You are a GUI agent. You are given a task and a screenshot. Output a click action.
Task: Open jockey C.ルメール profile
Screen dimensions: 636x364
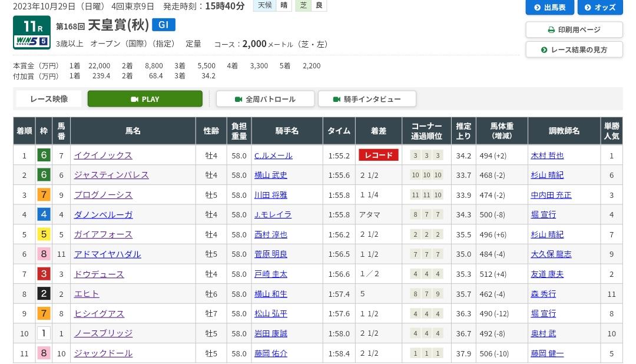(273, 155)
